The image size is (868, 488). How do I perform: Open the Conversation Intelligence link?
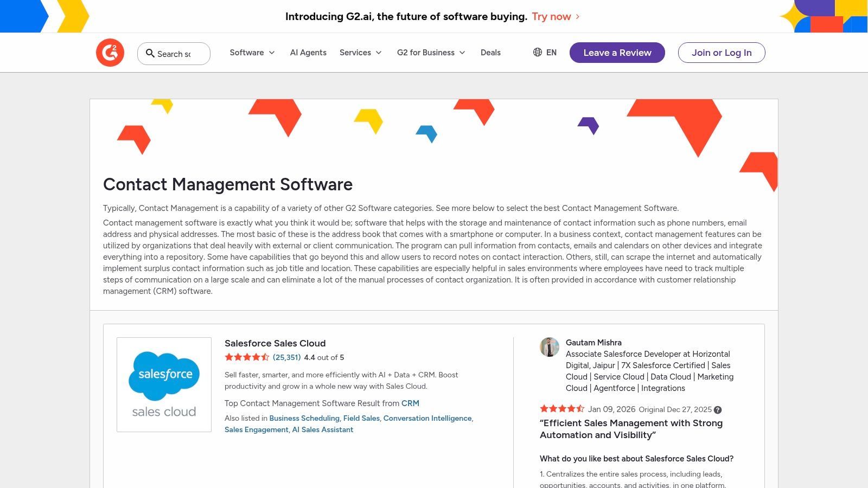427,419
